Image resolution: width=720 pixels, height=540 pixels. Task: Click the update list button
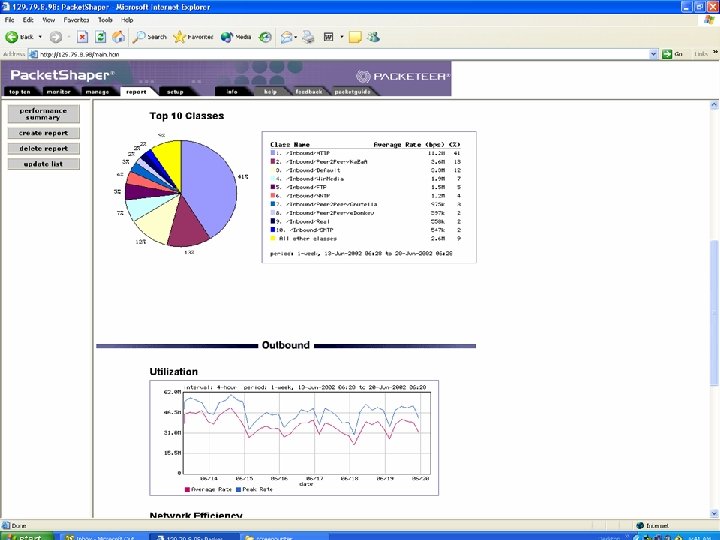[x=44, y=164]
